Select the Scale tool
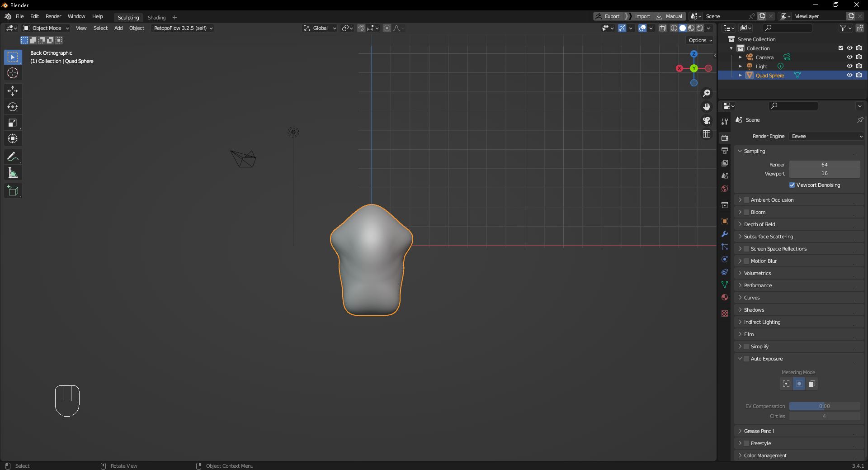This screenshot has width=868, height=470. [x=13, y=123]
